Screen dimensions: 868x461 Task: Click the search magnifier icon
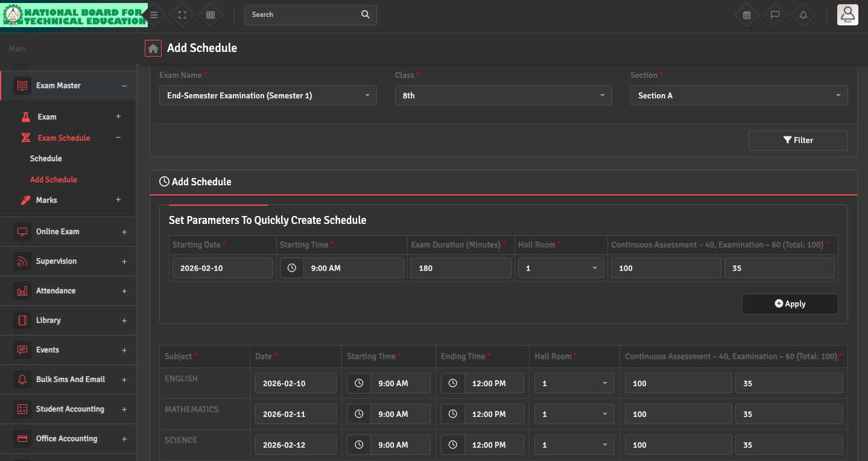[366, 14]
